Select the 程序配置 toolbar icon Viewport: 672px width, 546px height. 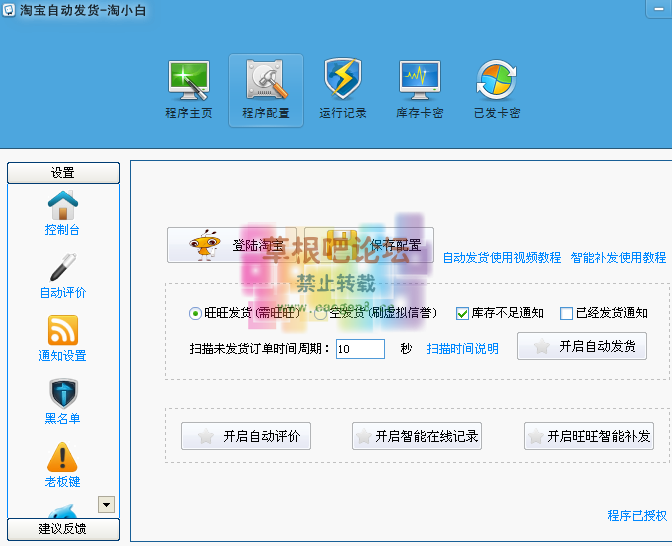266,89
